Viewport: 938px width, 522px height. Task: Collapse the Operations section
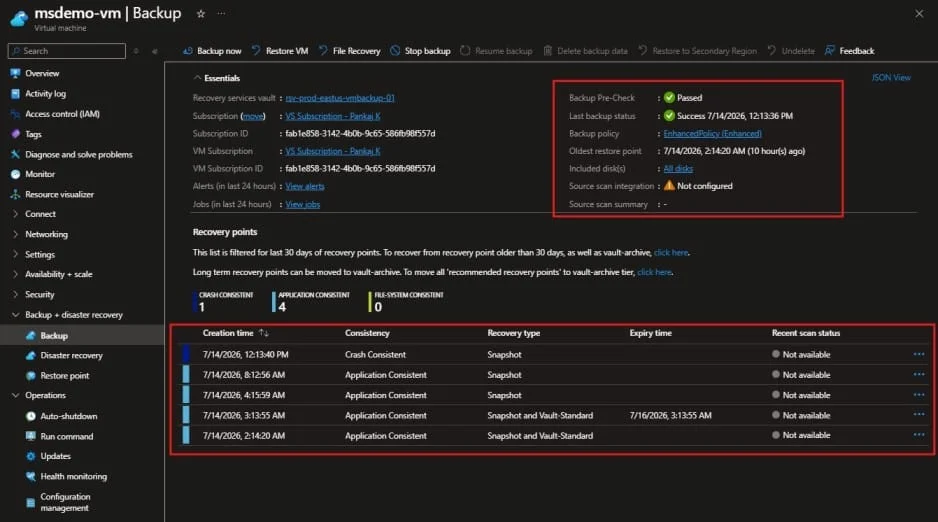(x=16, y=395)
